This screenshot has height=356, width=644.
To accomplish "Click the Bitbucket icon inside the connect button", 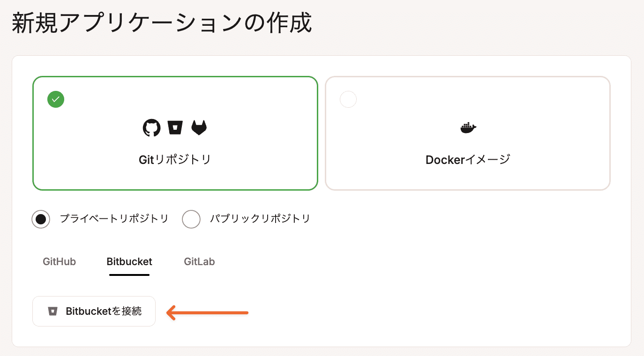I will 52,311.
